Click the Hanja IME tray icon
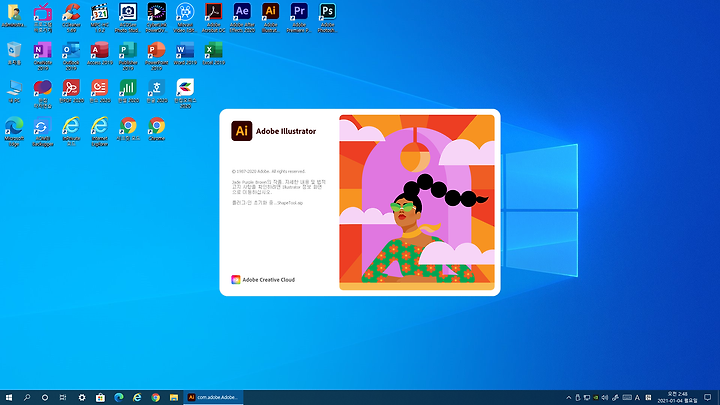 click(x=648, y=398)
